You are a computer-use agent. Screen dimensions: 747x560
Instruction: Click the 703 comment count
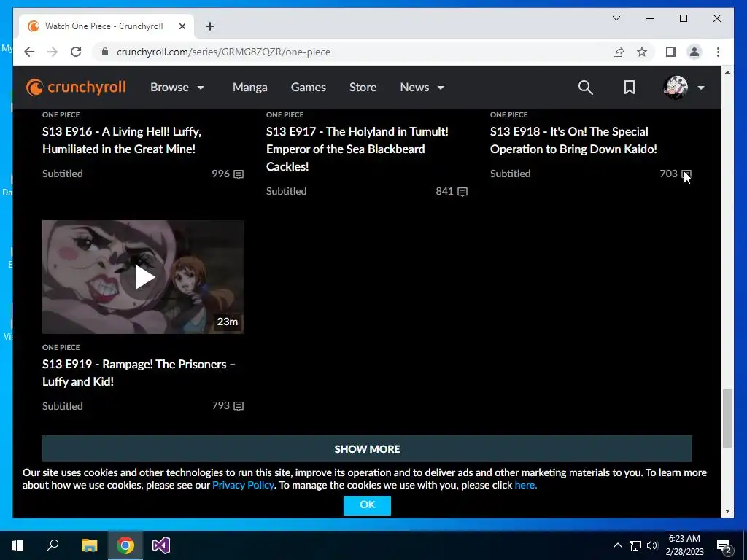(668, 174)
